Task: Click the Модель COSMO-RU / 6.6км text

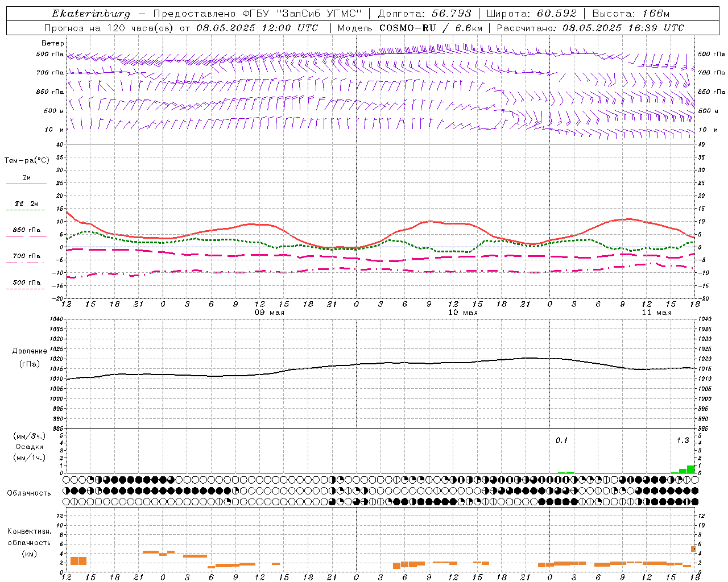Action: point(410,28)
